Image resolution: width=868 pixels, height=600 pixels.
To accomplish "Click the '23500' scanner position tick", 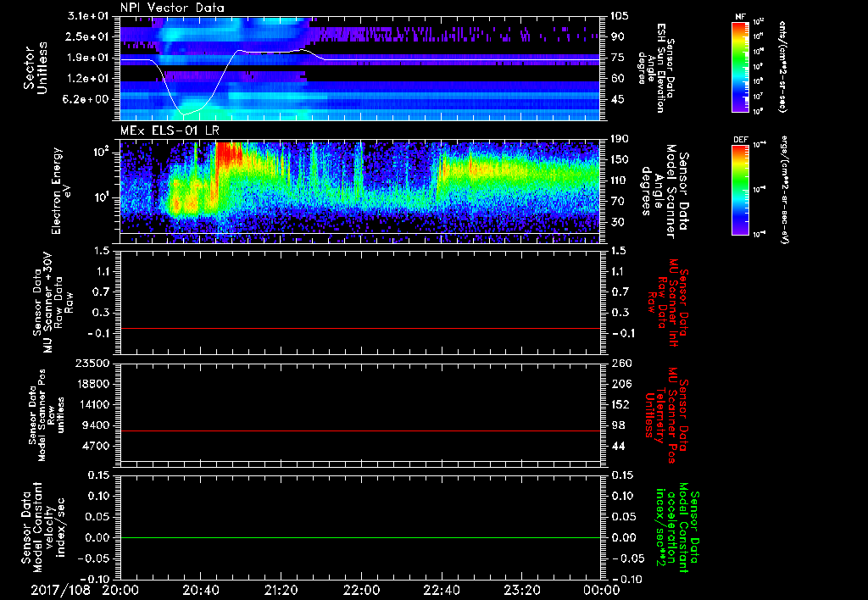I will [x=93, y=363].
